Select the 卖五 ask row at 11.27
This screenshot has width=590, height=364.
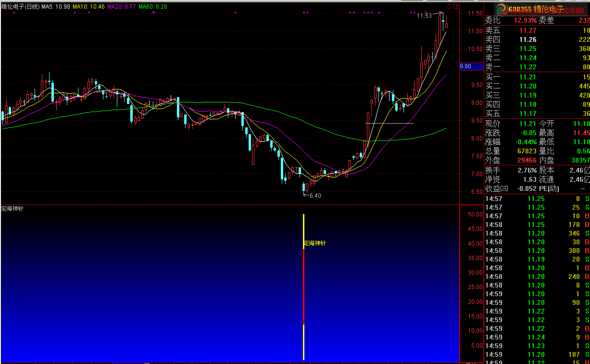[537, 31]
